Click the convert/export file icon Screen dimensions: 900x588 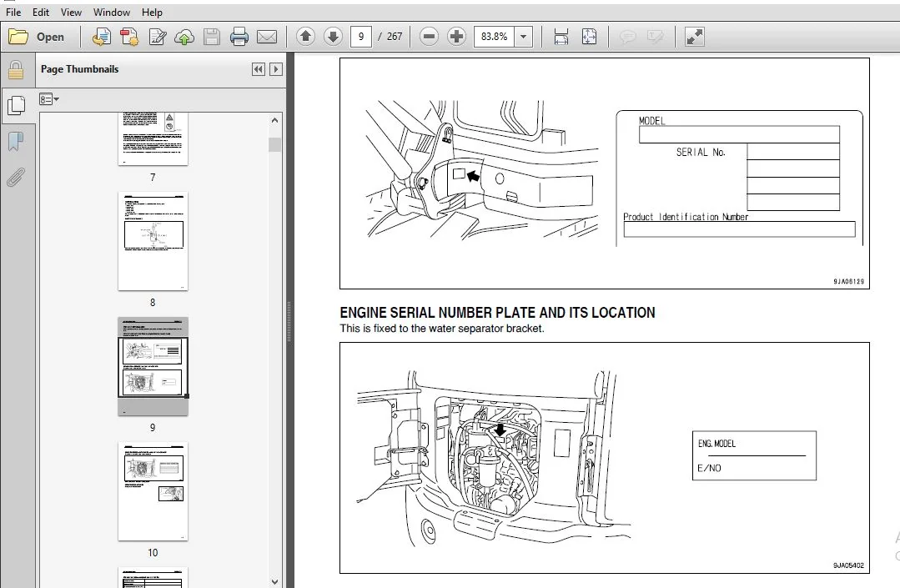(x=102, y=37)
